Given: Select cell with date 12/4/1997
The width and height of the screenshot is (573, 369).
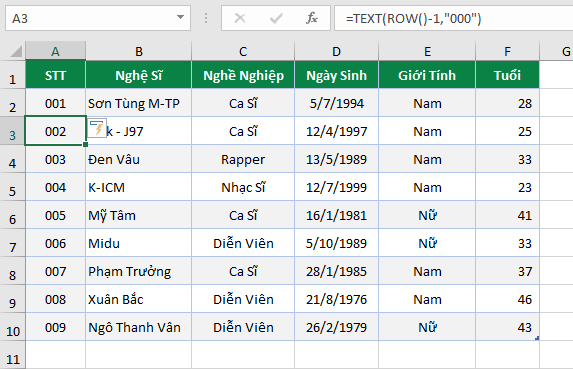Looking at the screenshot, I should (x=337, y=131).
